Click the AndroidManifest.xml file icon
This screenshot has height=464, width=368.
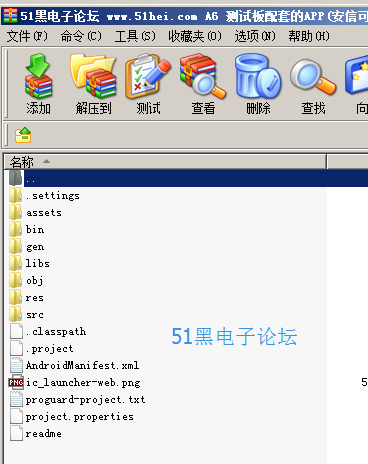click(x=16, y=365)
